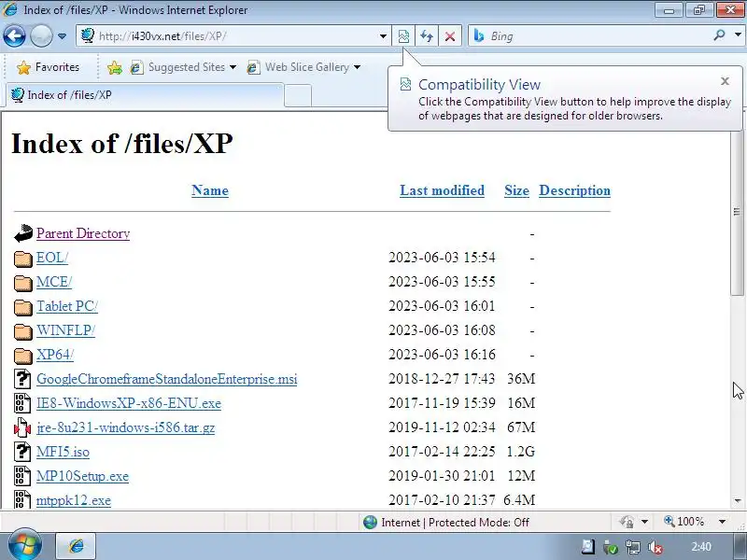The image size is (747, 560).
Task: Click the folder icon beside WINFLP/
Action: (22, 331)
